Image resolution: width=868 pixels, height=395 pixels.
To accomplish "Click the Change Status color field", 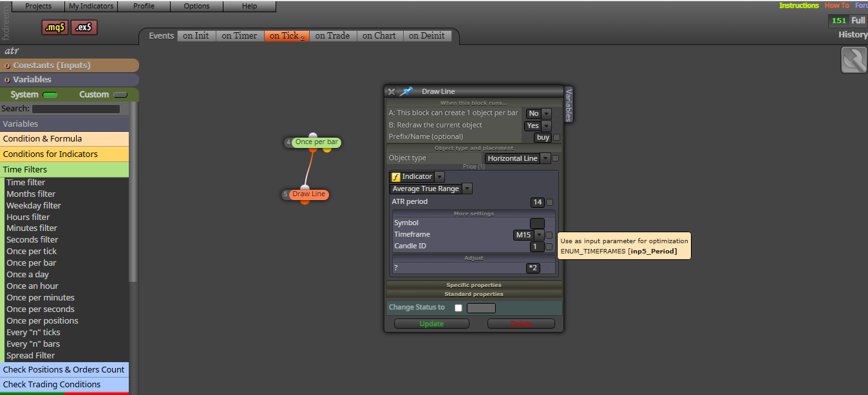I will pyautogui.click(x=481, y=308).
